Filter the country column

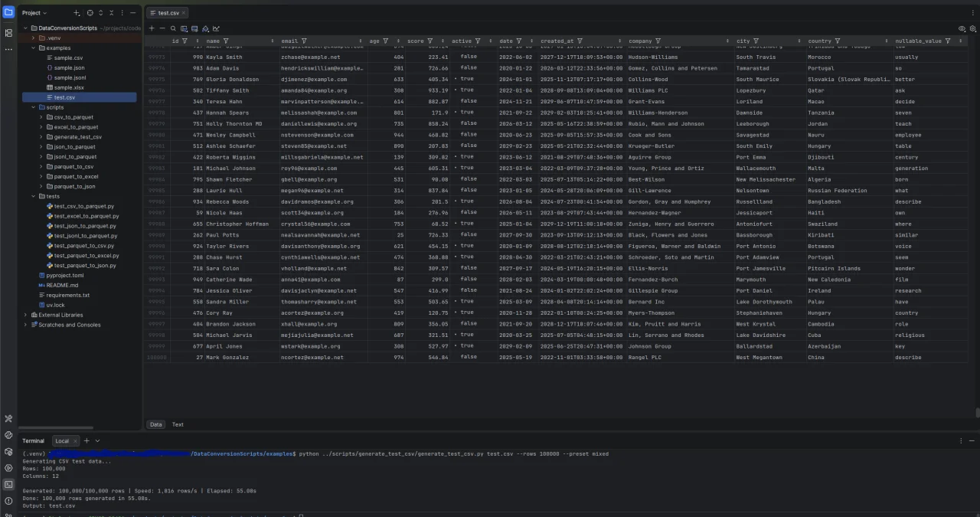click(x=838, y=41)
